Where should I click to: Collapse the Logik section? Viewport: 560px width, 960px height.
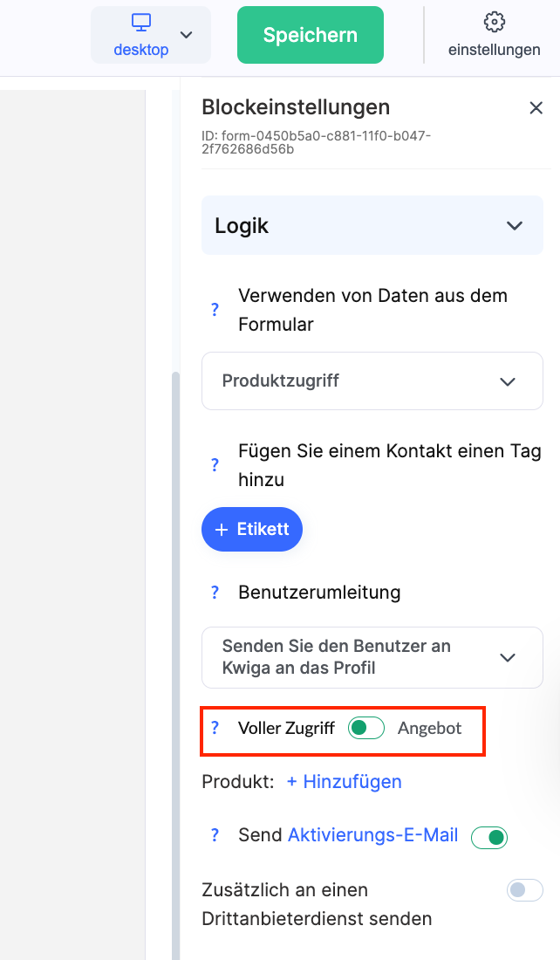[x=514, y=226]
